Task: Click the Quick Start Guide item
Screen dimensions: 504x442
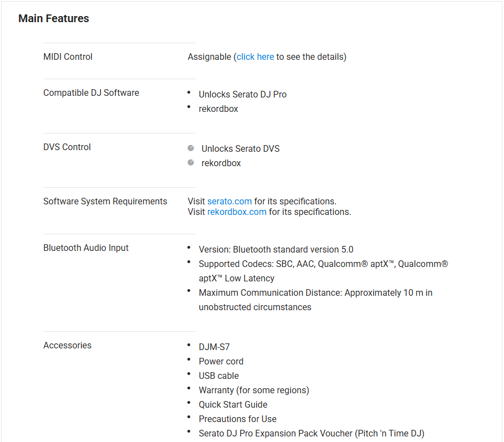Action: coord(233,404)
